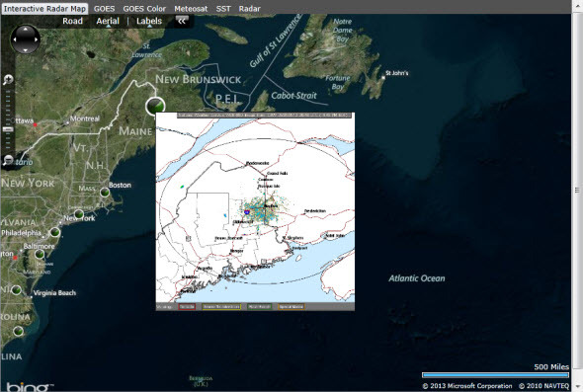Click the pan control compass
This screenshot has width=583, height=392.
pyautogui.click(x=26, y=39)
